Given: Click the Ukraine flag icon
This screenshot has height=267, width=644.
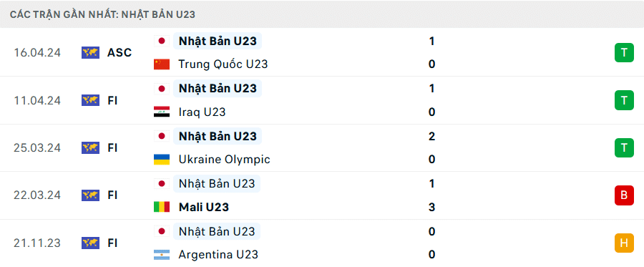Looking at the screenshot, I should pyautogui.click(x=162, y=160).
